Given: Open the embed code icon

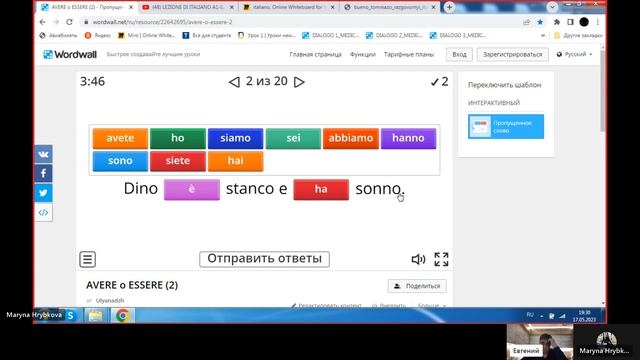Looking at the screenshot, I should pyautogui.click(x=43, y=212).
